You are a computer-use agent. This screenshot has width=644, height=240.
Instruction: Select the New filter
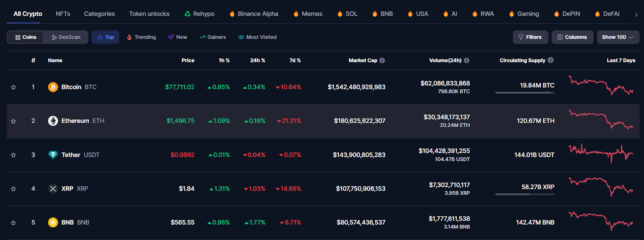click(x=178, y=37)
